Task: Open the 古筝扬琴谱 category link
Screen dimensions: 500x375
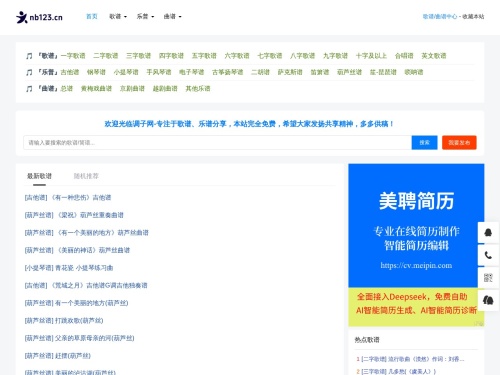Action: 228,72
